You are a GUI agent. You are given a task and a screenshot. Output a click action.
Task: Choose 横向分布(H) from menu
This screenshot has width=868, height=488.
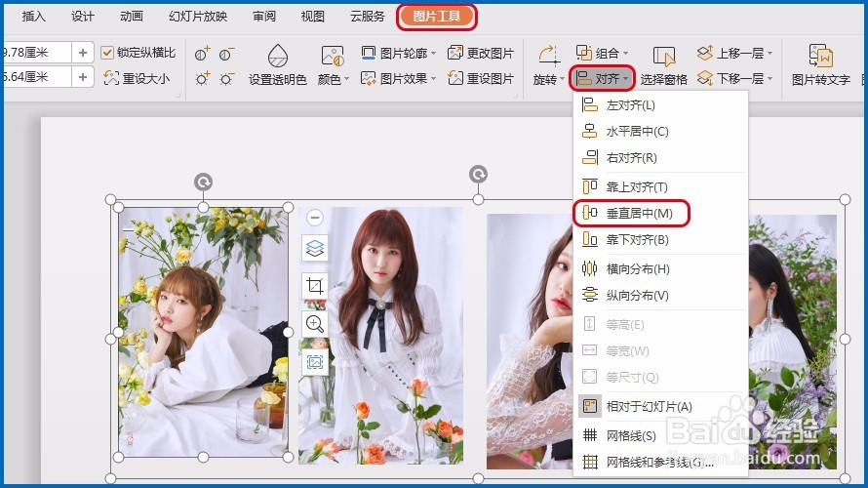[x=661, y=269]
